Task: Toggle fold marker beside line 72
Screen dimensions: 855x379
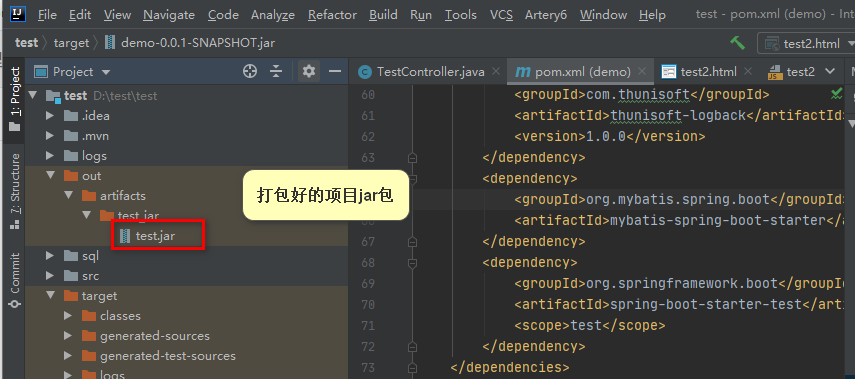Action: point(412,346)
